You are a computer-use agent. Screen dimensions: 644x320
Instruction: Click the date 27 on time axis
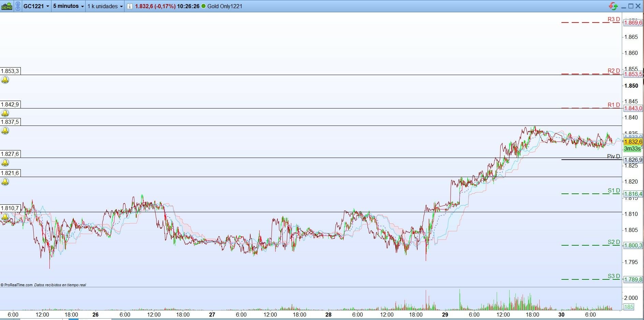click(x=212, y=315)
